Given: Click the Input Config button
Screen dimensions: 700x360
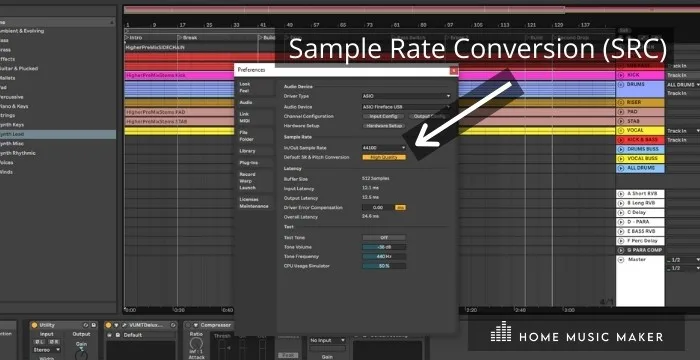Looking at the screenshot, I should point(384,116).
